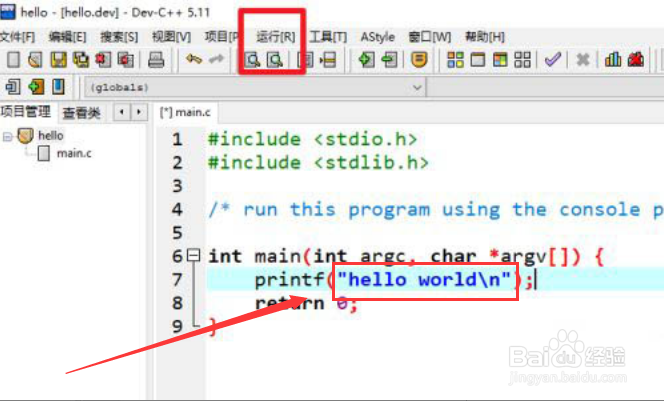Save the current file with the floppy icon
The height and width of the screenshot is (401, 664).
[x=58, y=60]
